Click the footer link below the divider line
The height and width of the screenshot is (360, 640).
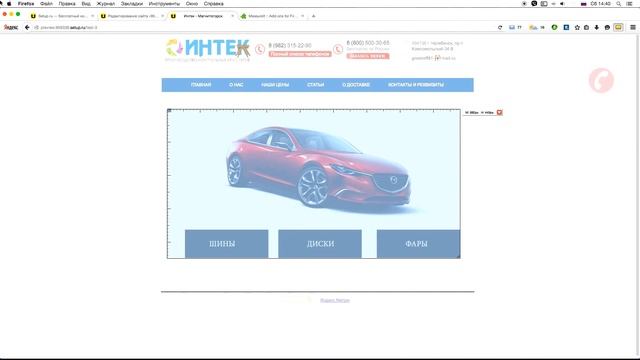pyautogui.click(x=335, y=300)
